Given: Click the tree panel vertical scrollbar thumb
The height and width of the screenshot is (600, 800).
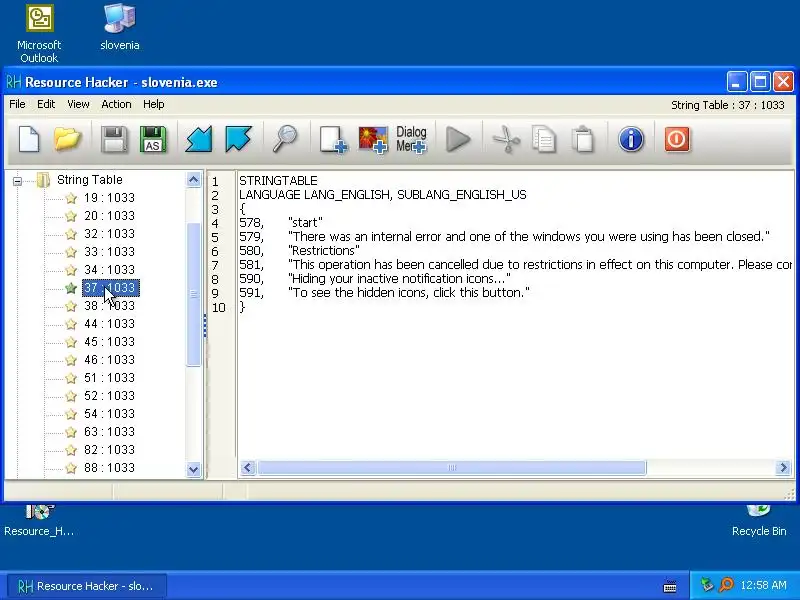Looking at the screenshot, I should pyautogui.click(x=193, y=294).
